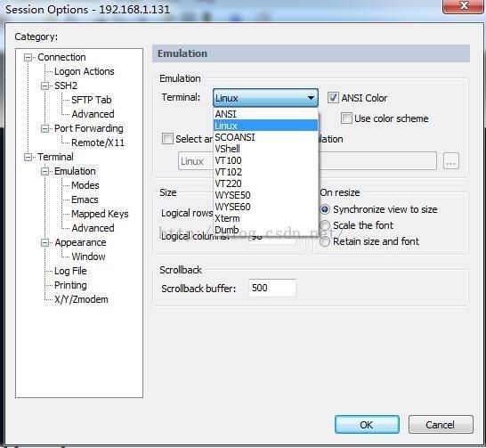
Task: Select Modes under Emulation
Action: 85,186
